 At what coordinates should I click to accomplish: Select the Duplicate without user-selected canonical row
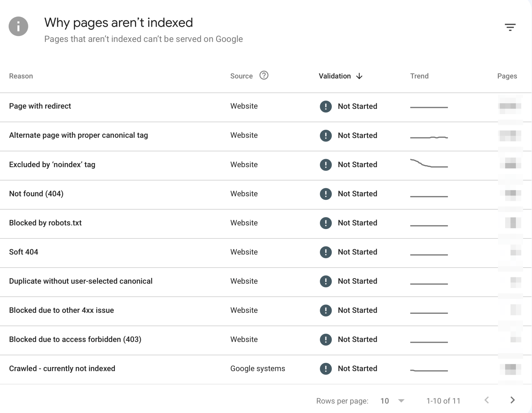tap(81, 281)
